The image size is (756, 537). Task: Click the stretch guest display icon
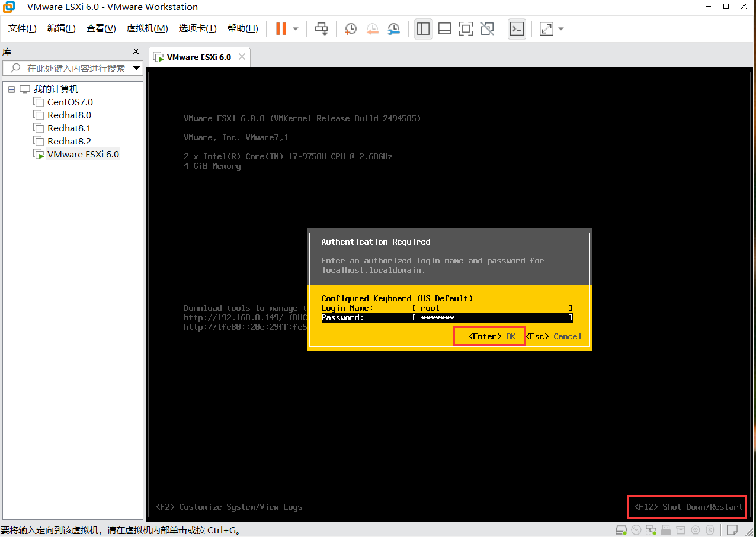click(x=546, y=28)
